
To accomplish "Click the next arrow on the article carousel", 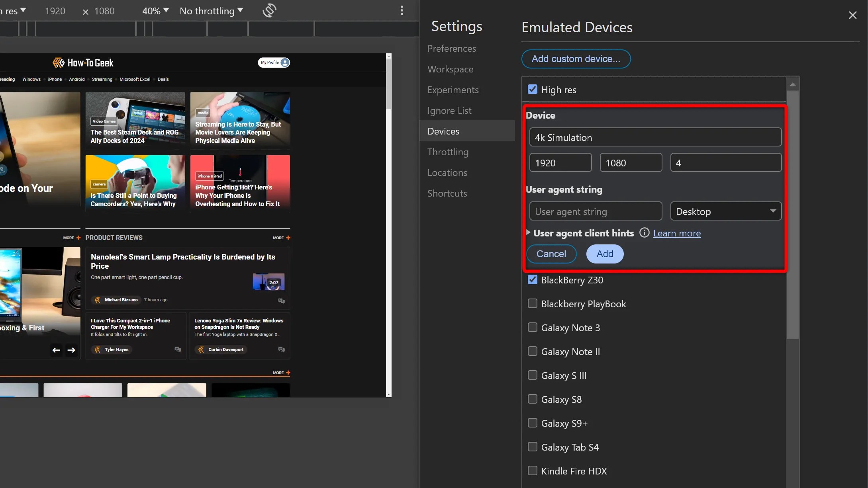I will tap(71, 350).
